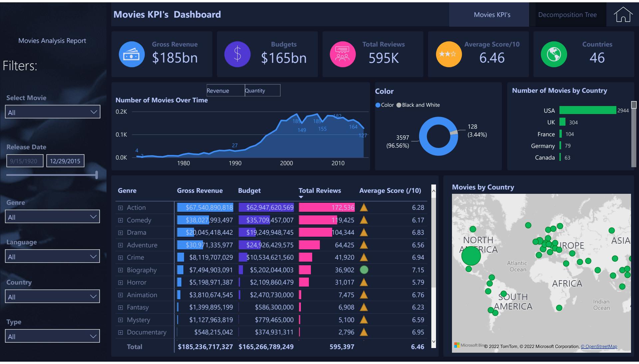Switch to the Movies KPI's tab
639x364 pixels.
(x=492, y=15)
